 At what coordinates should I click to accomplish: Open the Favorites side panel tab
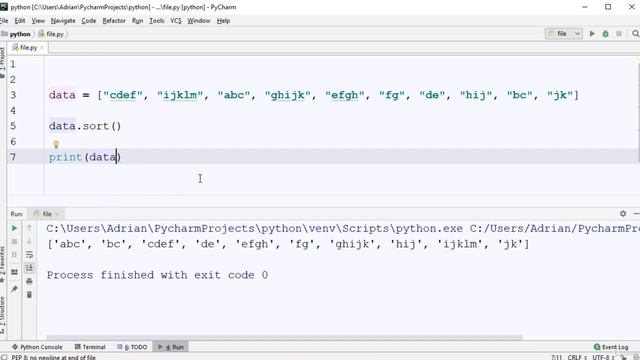coord(2,265)
